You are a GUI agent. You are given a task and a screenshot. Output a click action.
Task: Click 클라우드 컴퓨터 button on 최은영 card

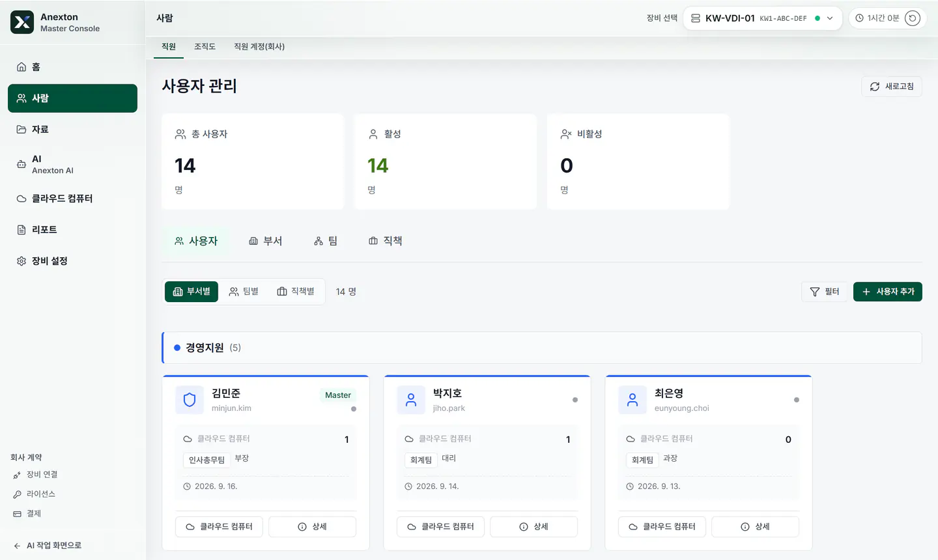point(662,527)
